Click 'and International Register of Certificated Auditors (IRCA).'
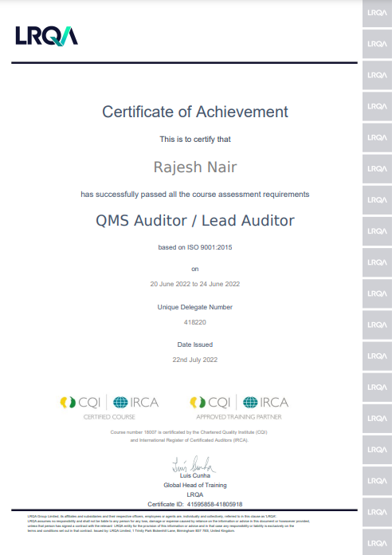This screenshot has height=555, width=392. click(x=190, y=440)
